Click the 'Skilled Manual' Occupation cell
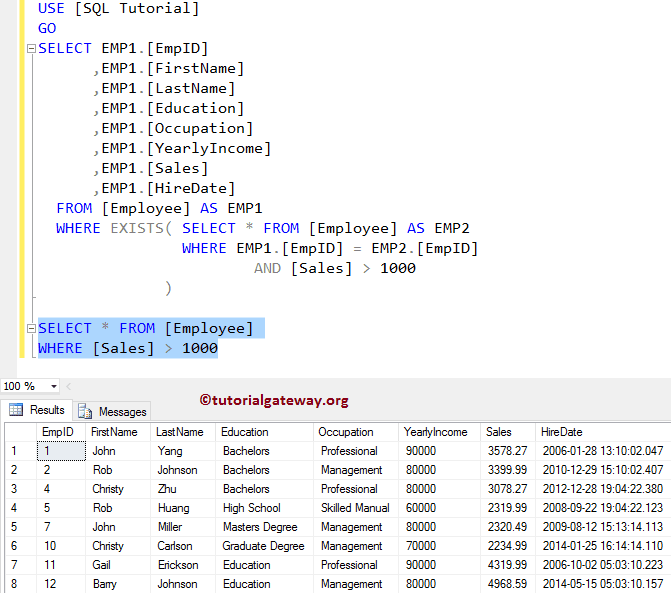The image size is (671, 593). tap(356, 508)
